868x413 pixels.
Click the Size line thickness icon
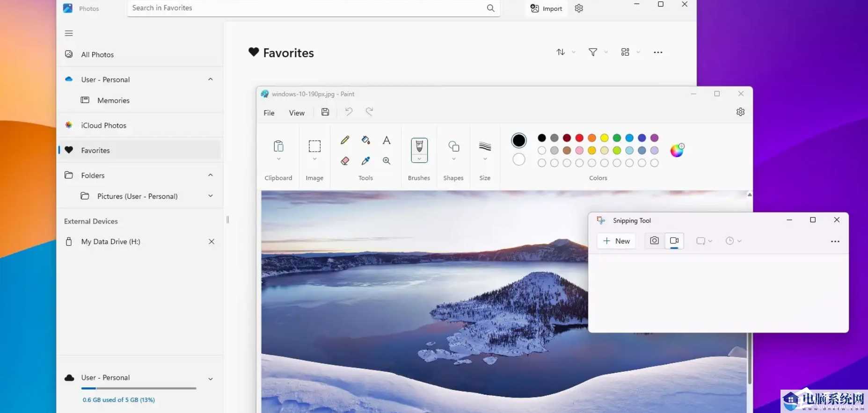click(x=485, y=147)
